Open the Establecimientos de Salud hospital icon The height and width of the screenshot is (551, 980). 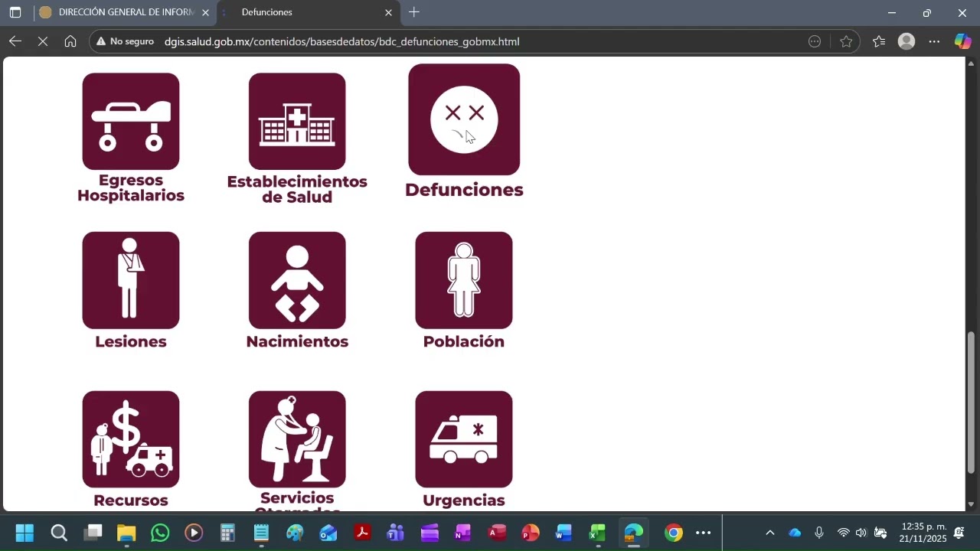[297, 121]
